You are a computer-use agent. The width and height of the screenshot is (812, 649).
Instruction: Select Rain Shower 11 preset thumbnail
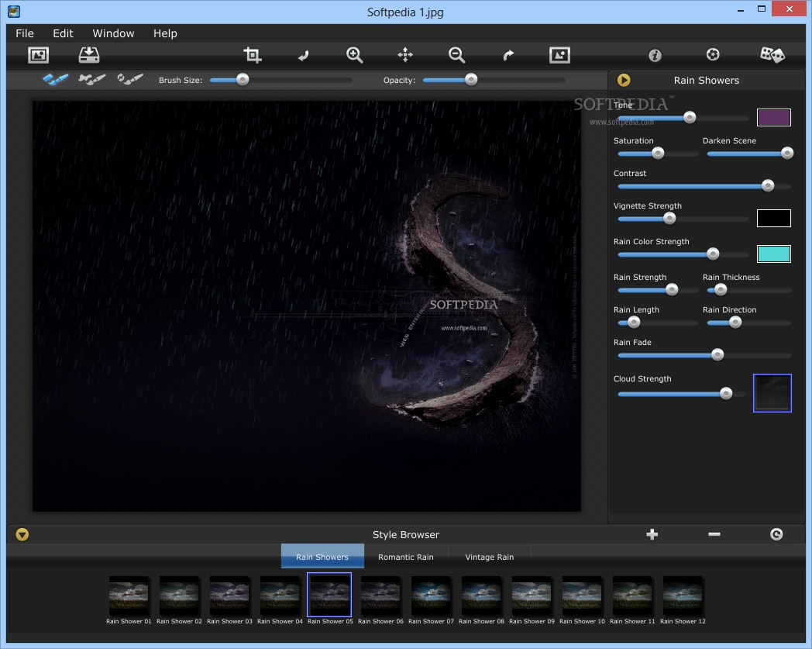coord(632,595)
